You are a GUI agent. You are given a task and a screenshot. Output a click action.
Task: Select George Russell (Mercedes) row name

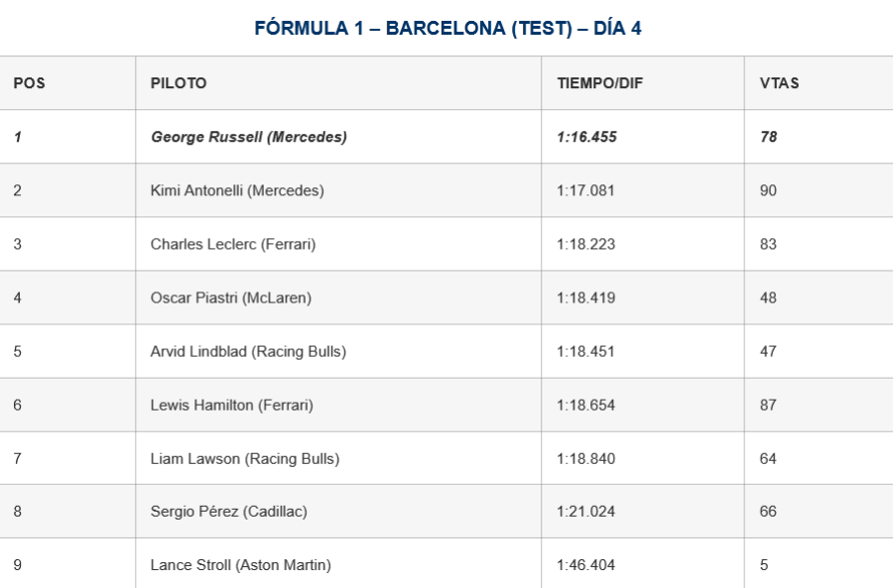click(x=249, y=137)
